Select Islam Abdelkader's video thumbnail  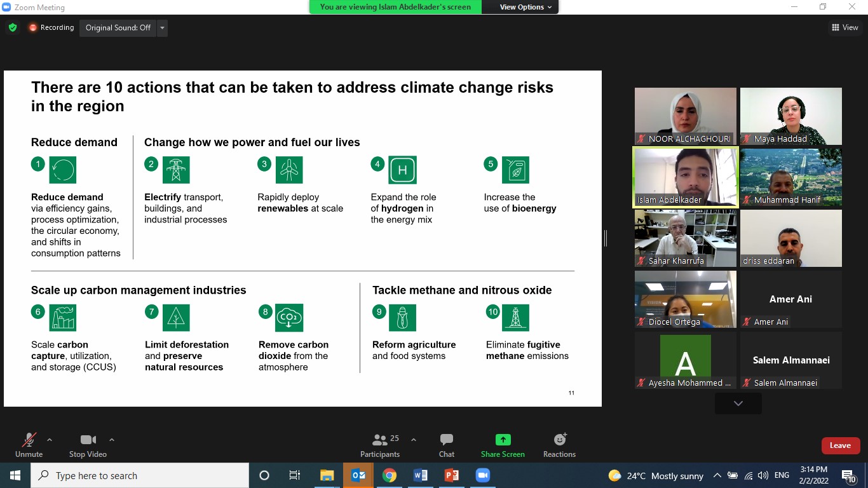[685, 177]
